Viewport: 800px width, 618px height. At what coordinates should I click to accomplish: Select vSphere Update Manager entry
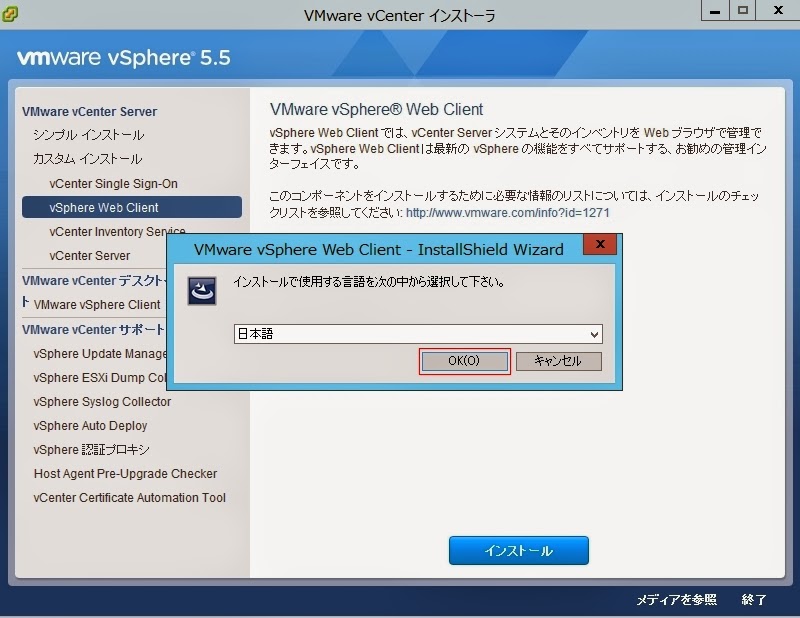pyautogui.click(x=100, y=354)
